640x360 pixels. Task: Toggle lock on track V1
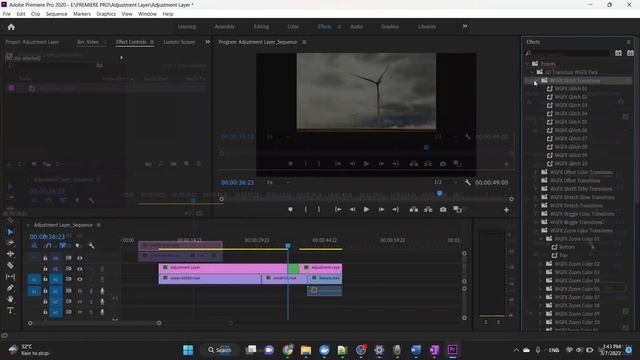pos(45,280)
